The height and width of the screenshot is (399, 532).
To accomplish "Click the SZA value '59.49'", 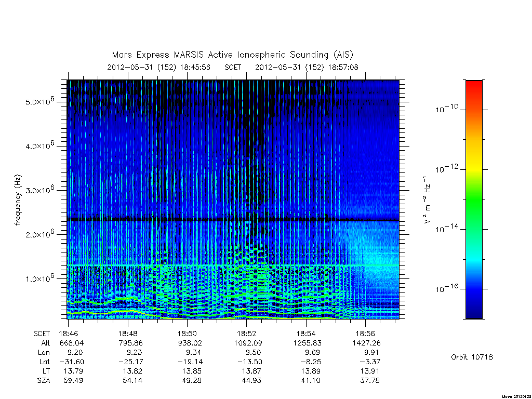I will coord(73,380).
